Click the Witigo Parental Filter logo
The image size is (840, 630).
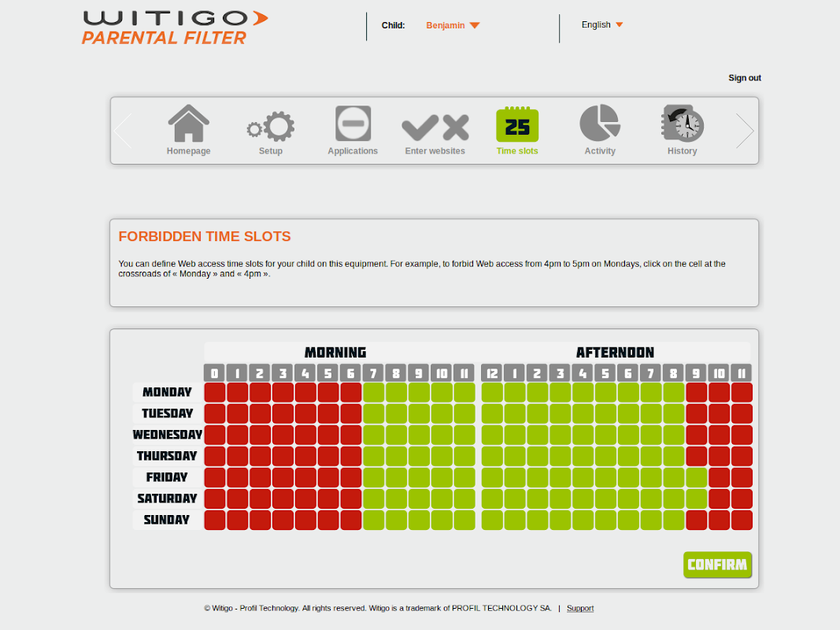[175, 28]
